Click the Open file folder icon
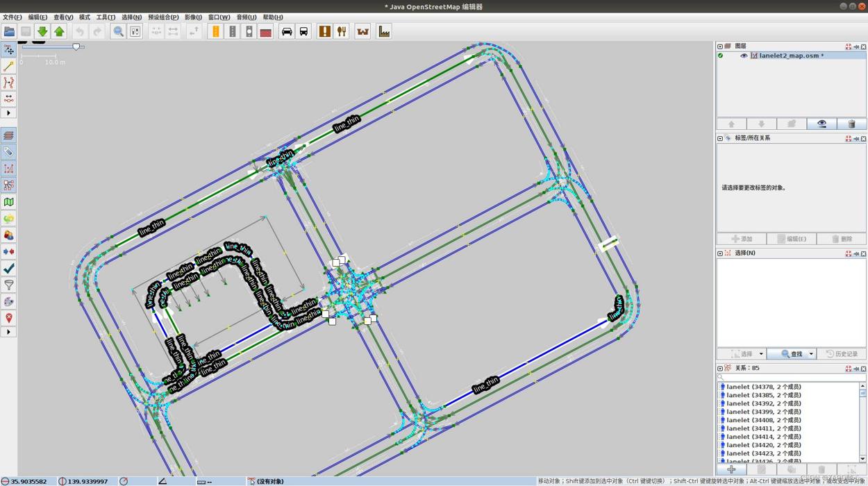 coord(9,31)
